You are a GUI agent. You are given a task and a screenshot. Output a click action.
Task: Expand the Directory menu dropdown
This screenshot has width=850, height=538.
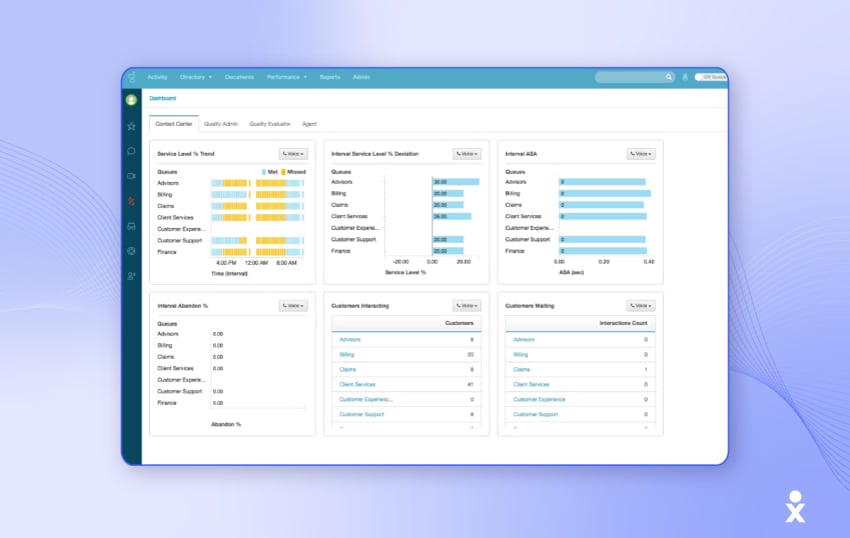point(196,77)
